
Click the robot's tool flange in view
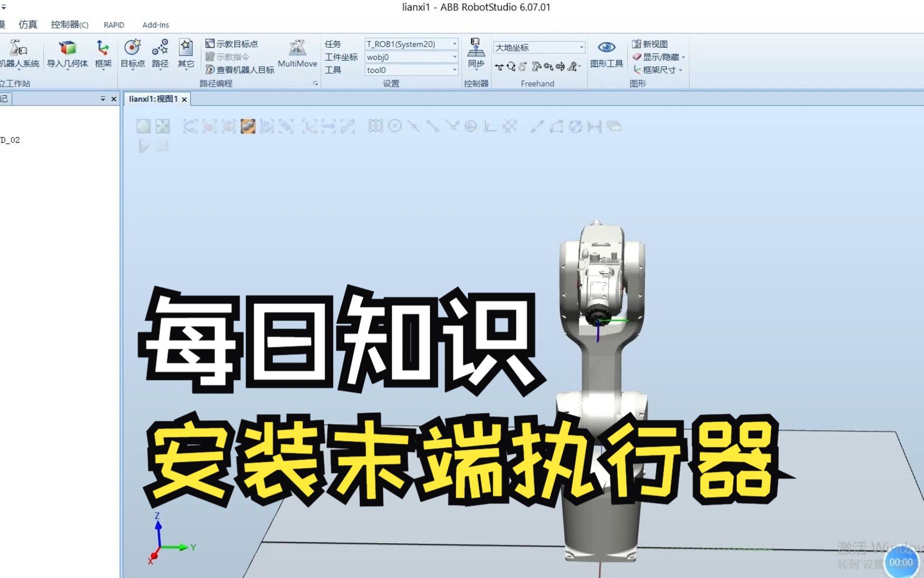tap(597, 316)
